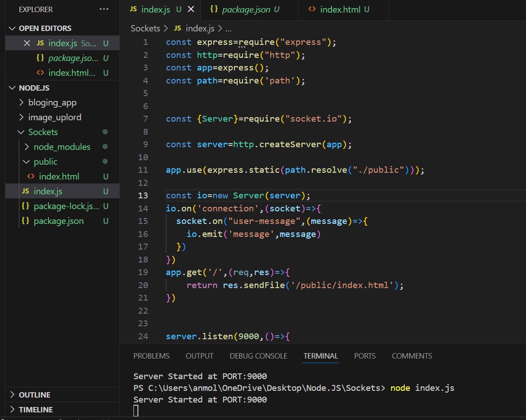Click braces icon beside package.json in tree
This screenshot has height=420, width=526.
click(x=26, y=220)
